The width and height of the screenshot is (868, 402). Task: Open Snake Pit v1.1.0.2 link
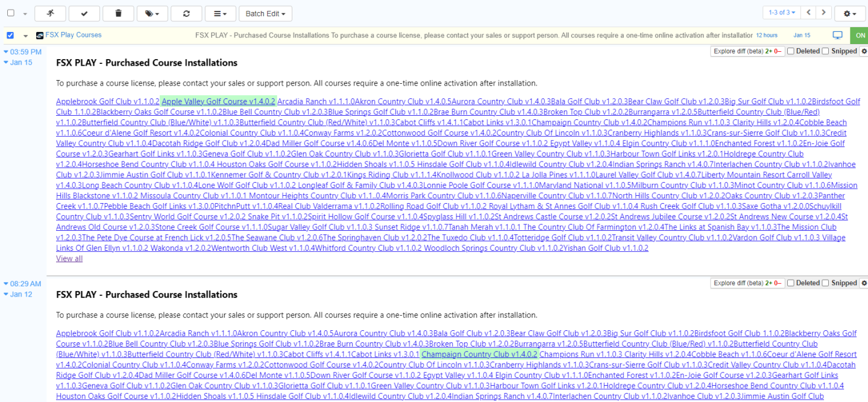278,216
